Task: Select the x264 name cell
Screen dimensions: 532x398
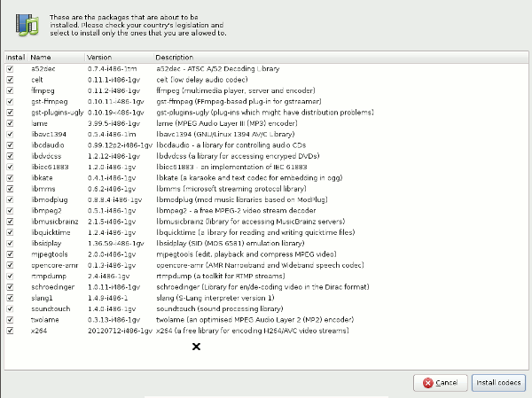Action: [x=39, y=331]
